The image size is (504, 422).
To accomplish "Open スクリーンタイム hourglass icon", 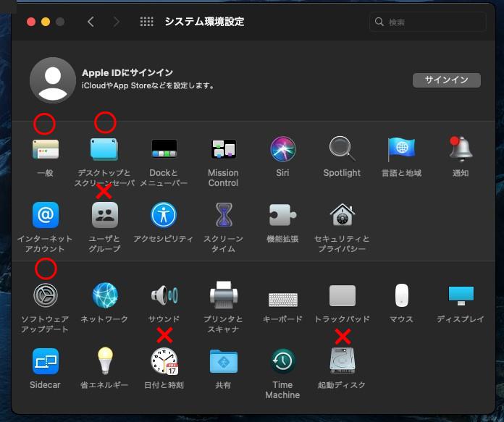I will [223, 214].
